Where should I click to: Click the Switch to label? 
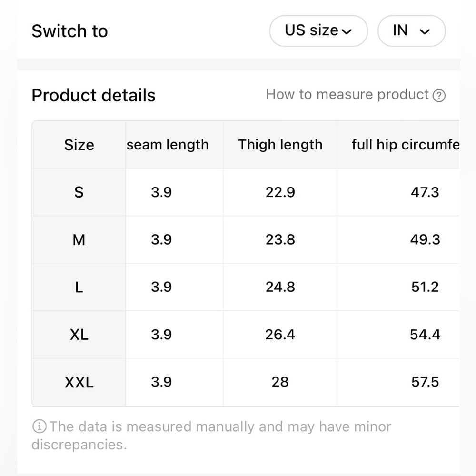click(x=69, y=31)
